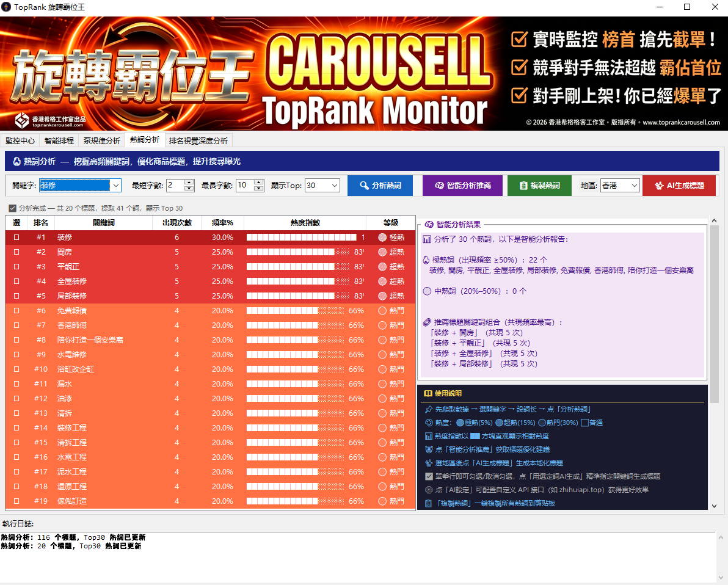Click the gear icon beside 点「AI設定」
728x585 pixels.
(x=429, y=490)
